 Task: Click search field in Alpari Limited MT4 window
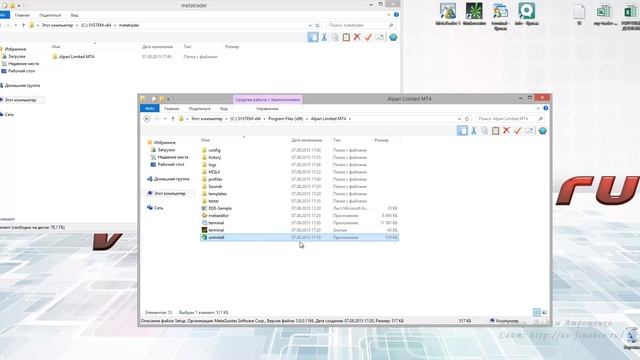[x=510, y=119]
